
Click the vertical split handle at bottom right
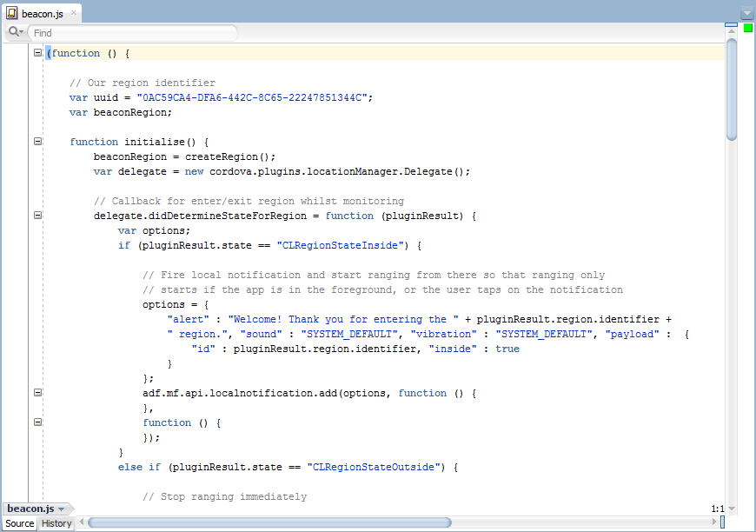click(722, 522)
